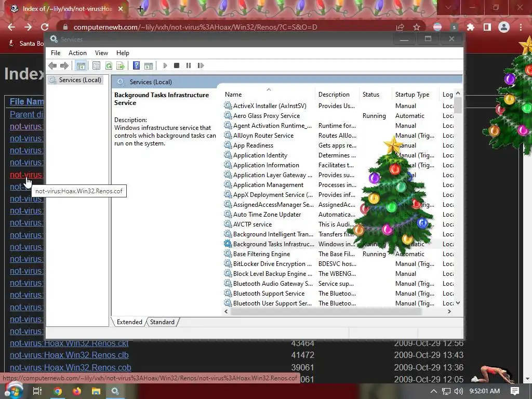This screenshot has width=532, height=399.
Task: Open Chrome extensions puzzle icon
Action: click(x=471, y=27)
